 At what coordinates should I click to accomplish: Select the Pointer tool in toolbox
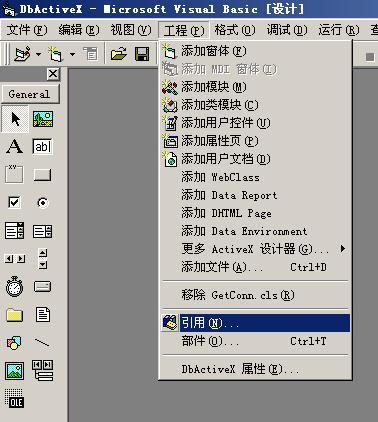(15, 119)
